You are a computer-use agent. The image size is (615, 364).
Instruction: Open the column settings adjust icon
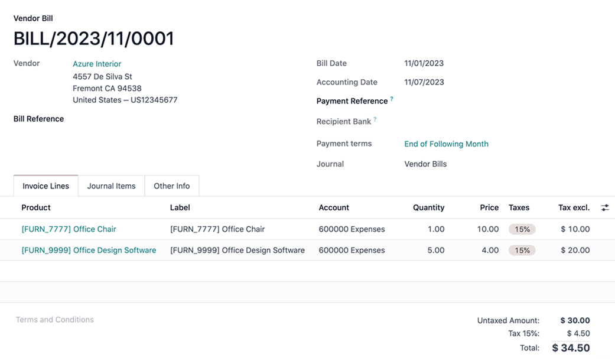[605, 208]
